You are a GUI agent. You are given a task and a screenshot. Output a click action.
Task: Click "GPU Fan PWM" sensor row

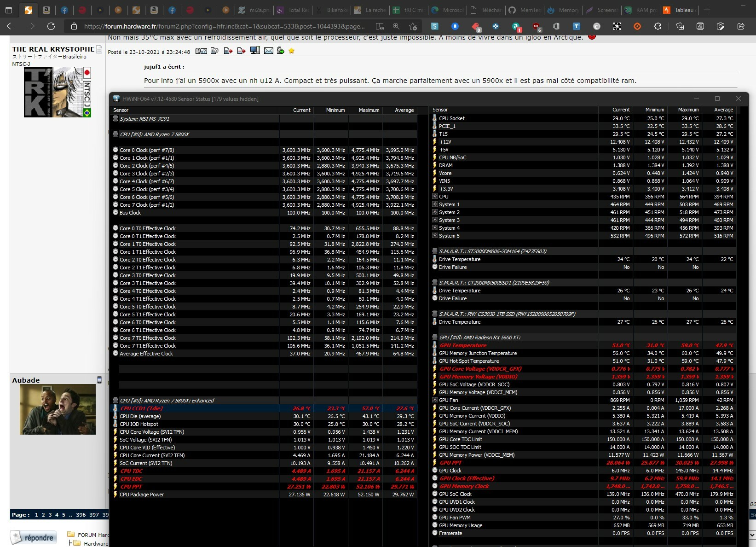(583, 518)
